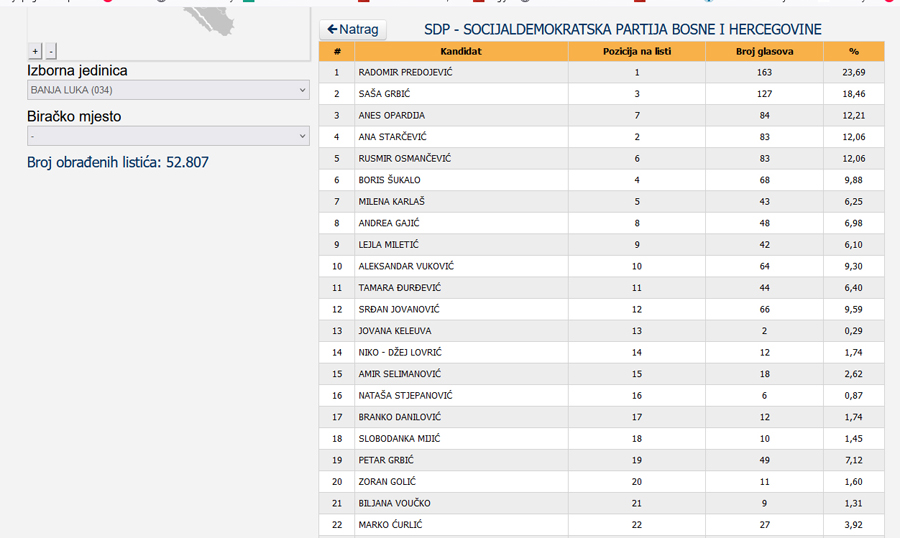Screen dimensions: 900x538
Task: Click percentage 12,21 for Anes Opardija
Action: pos(854,115)
